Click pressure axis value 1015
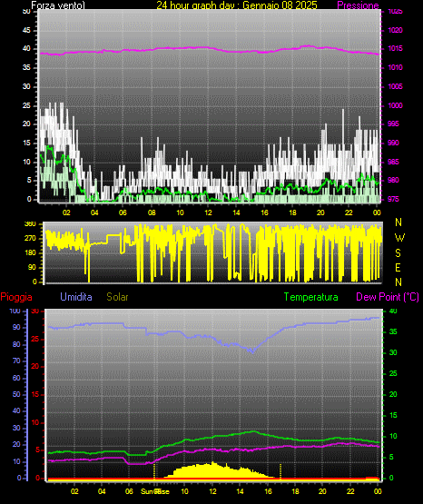Screen dimensions: 423x504 395,48
